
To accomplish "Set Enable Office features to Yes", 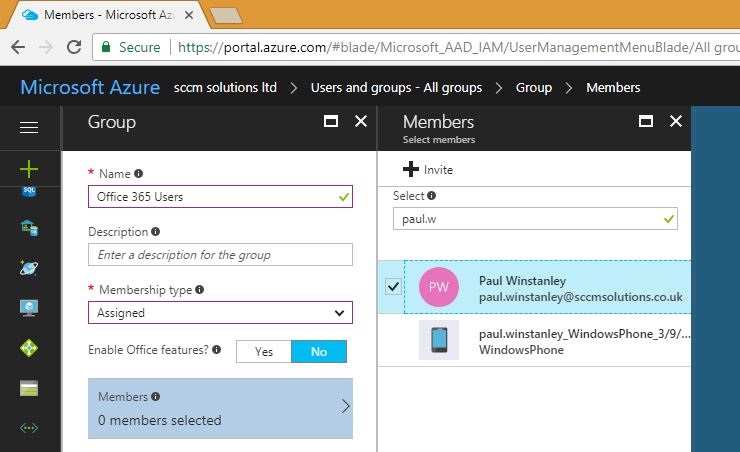I will point(264,352).
